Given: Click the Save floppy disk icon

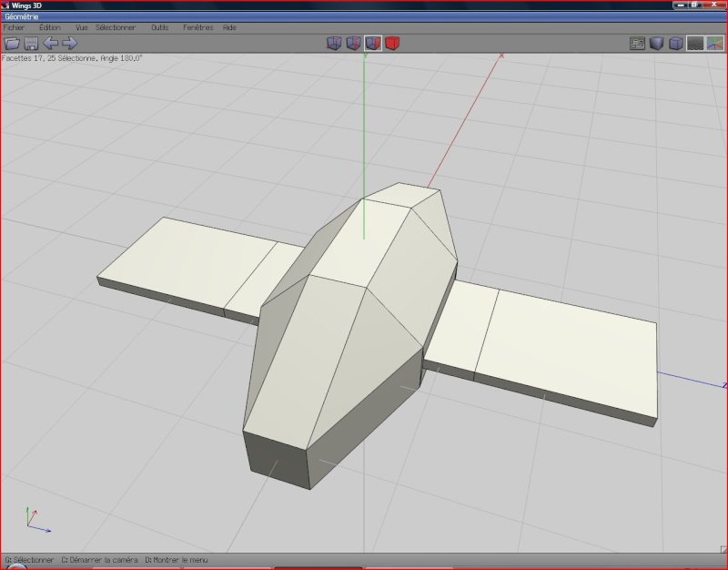Looking at the screenshot, I should tap(31, 43).
